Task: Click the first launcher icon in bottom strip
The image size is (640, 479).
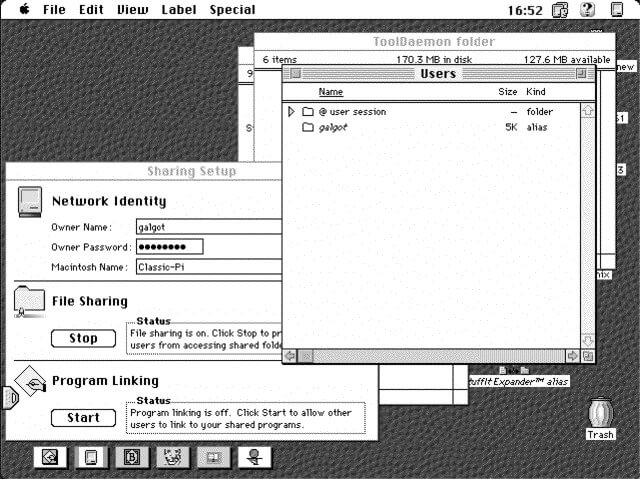Action: pyautogui.click(x=50, y=457)
